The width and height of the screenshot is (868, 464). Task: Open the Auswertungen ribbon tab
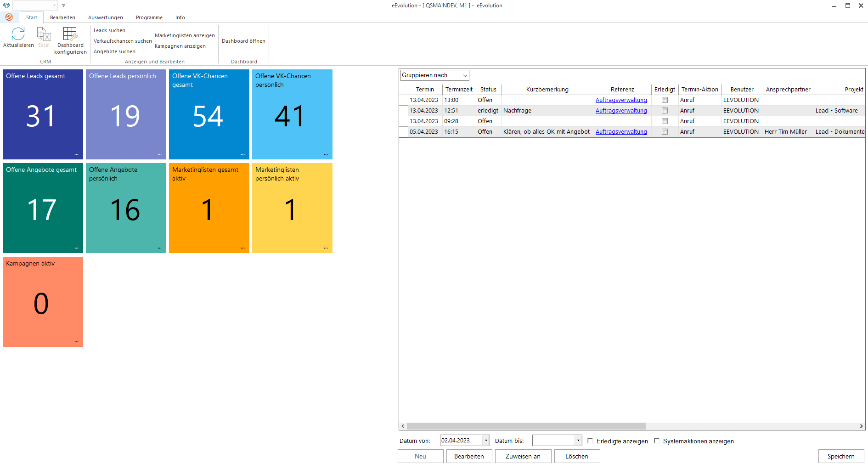tap(106, 17)
